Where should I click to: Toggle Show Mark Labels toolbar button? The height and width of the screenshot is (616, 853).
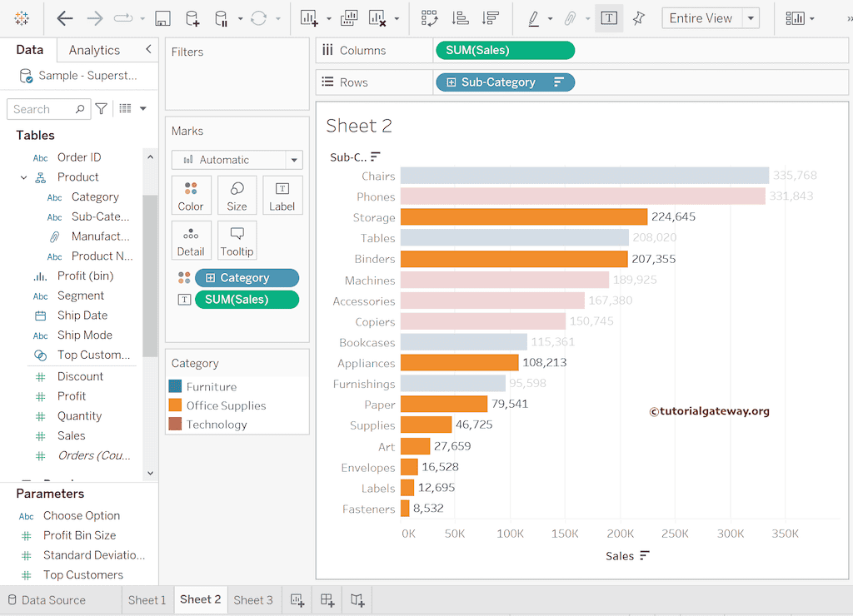click(x=609, y=18)
